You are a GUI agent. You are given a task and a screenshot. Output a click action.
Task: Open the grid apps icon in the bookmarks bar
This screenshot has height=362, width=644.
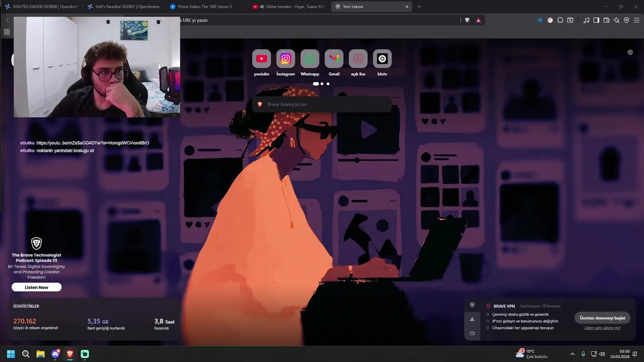click(7, 32)
